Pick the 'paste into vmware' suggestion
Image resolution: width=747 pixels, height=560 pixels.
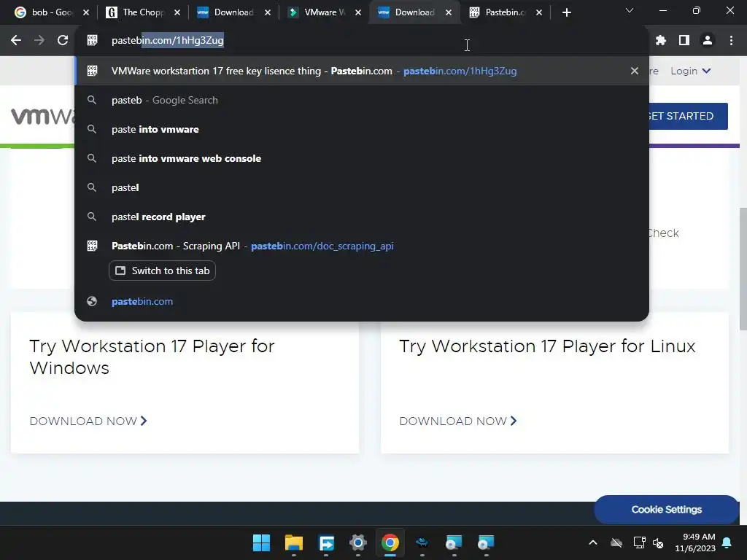pos(362,129)
